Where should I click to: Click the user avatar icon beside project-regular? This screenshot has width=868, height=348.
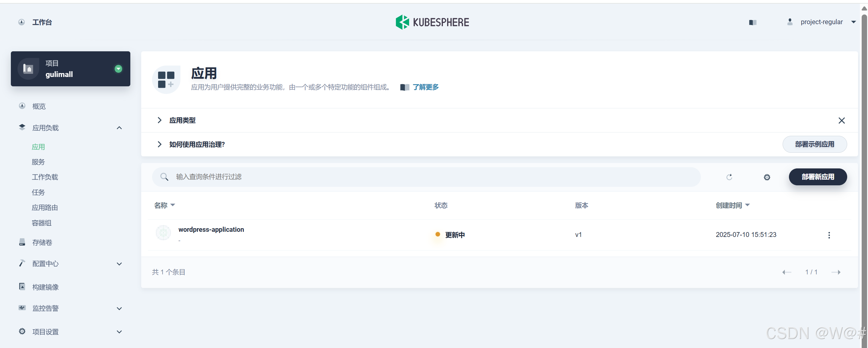point(790,22)
